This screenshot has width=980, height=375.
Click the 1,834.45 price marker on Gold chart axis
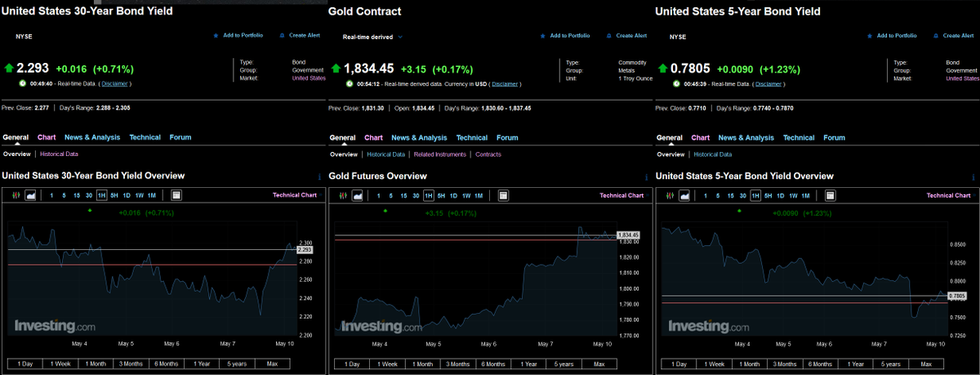point(629,235)
